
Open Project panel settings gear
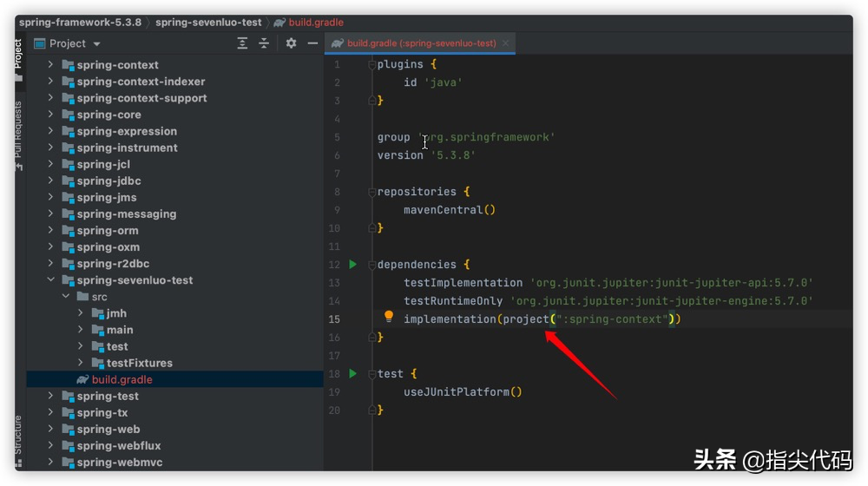tap(291, 43)
